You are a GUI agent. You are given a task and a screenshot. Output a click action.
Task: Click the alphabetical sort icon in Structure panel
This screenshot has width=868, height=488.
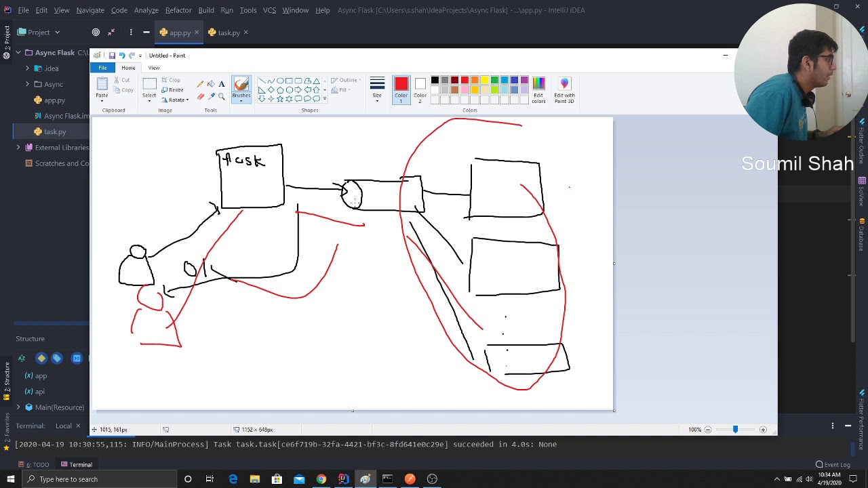tap(22, 359)
